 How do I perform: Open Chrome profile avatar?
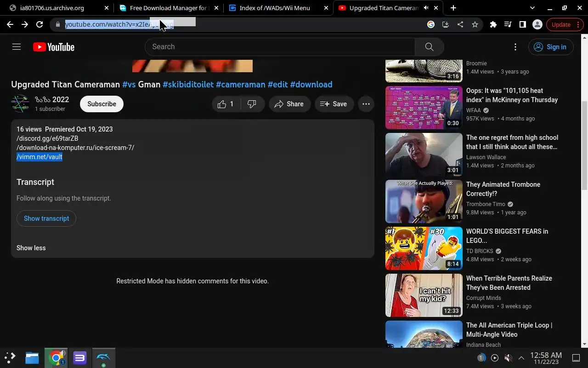point(537,24)
